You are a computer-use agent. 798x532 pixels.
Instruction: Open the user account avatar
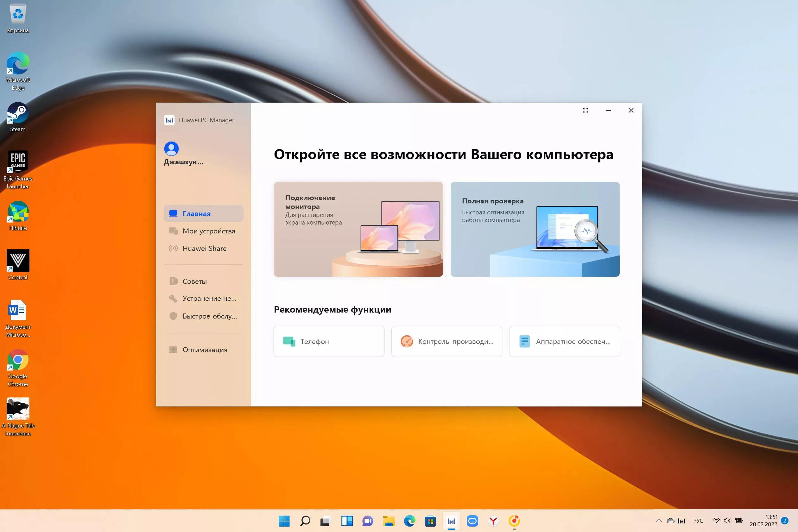[171, 149]
